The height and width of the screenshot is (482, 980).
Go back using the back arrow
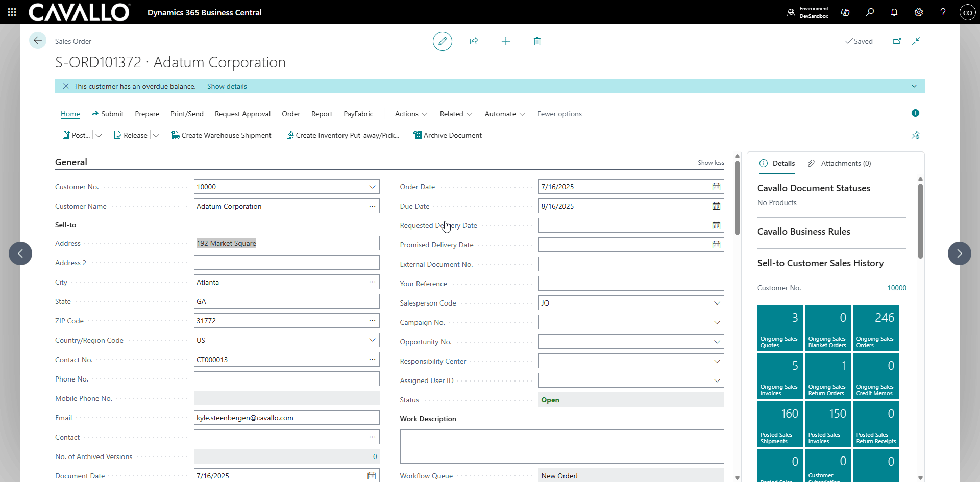38,40
